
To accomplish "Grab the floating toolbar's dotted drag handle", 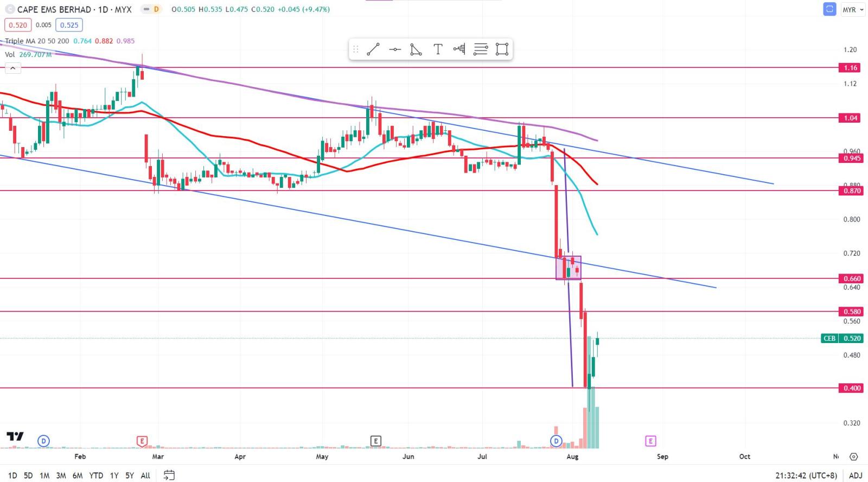I will pyautogui.click(x=356, y=49).
